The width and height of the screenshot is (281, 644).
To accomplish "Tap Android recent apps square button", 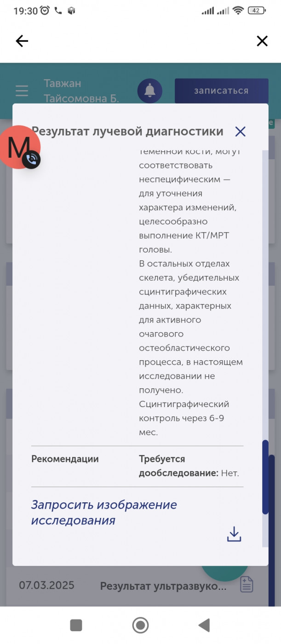I will (76, 625).
